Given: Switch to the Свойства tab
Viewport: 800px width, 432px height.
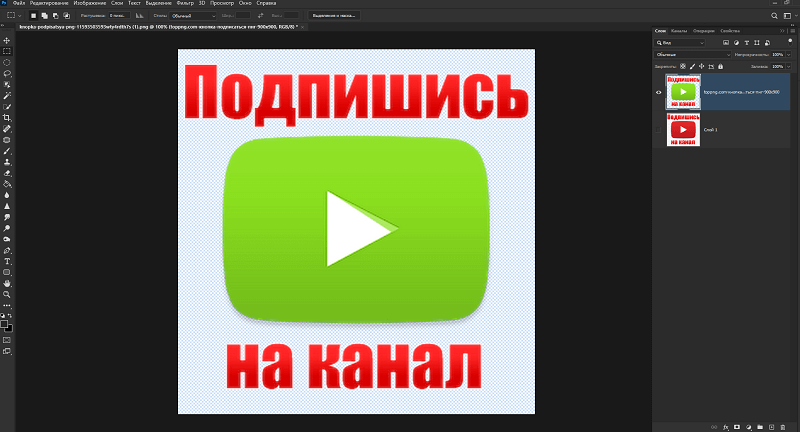Looking at the screenshot, I should point(730,31).
